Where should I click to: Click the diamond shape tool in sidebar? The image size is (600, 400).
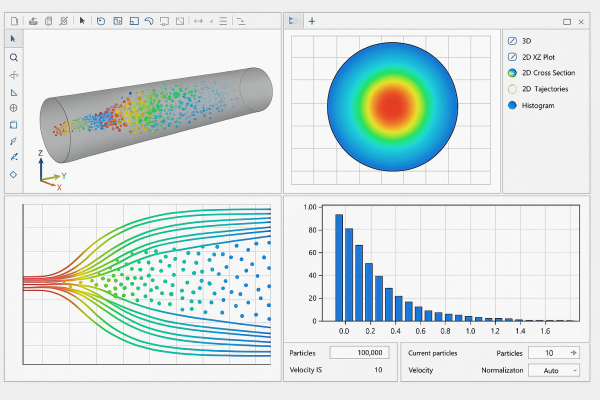coord(13,174)
